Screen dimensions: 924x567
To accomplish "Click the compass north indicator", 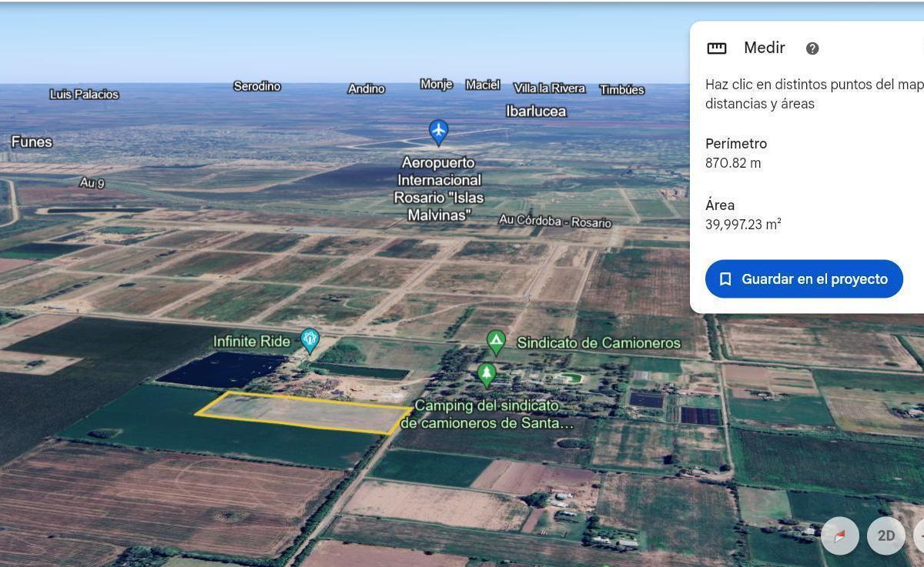I will tap(840, 535).
